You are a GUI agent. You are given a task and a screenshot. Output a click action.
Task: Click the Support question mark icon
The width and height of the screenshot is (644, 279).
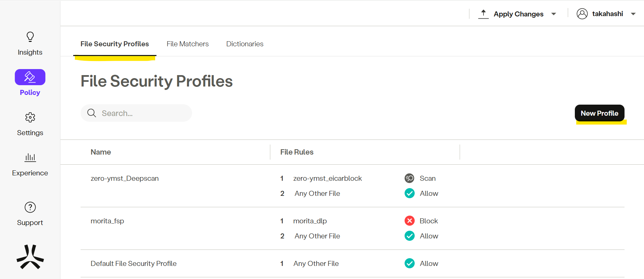pyautogui.click(x=30, y=207)
